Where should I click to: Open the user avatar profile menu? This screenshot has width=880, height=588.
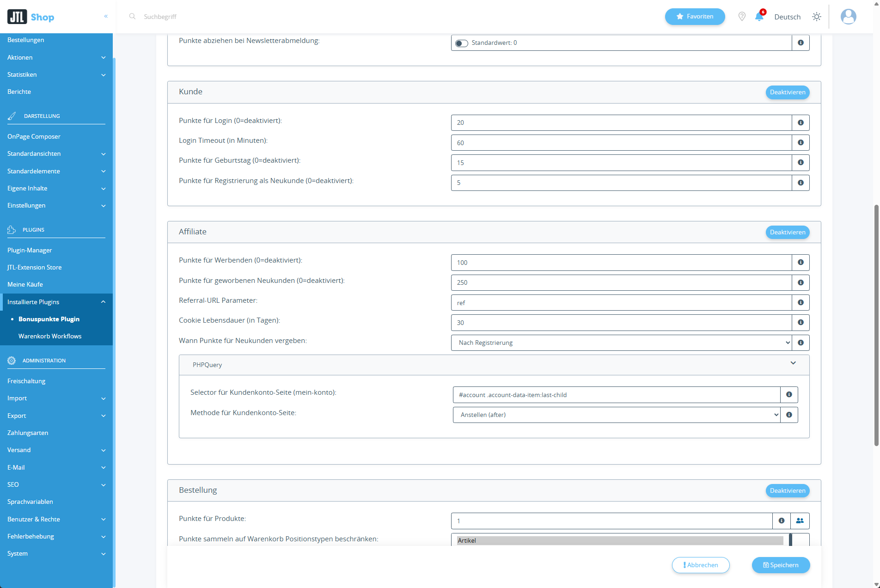[x=848, y=17]
